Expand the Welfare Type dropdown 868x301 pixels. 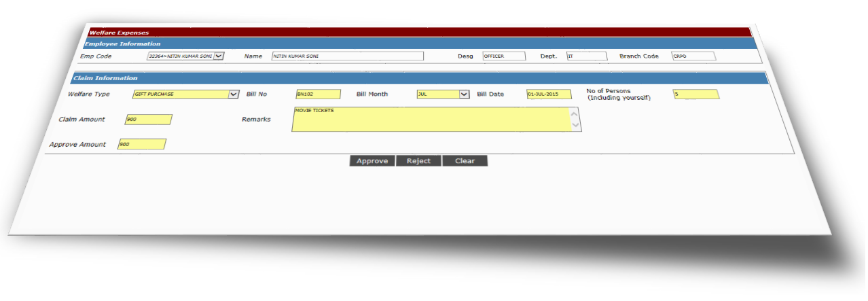(x=234, y=94)
